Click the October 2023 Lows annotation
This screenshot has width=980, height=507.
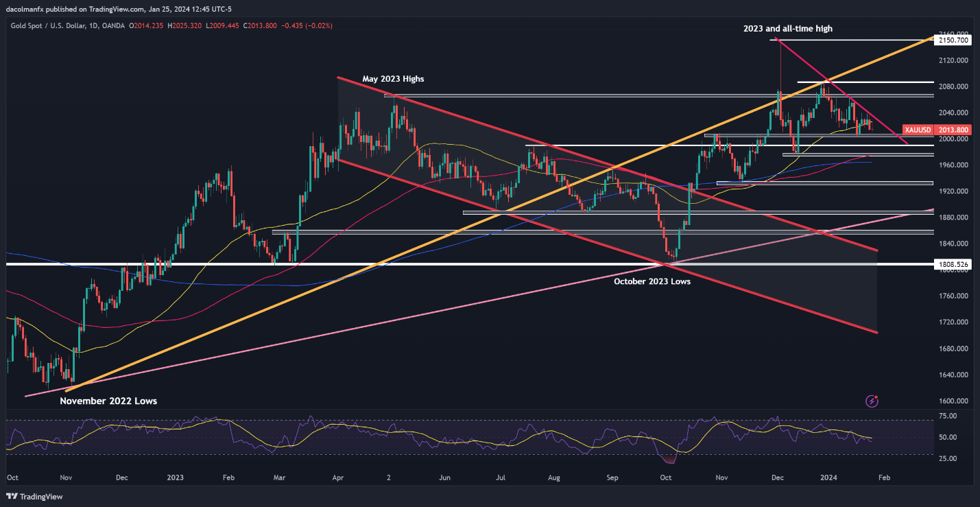tap(652, 281)
